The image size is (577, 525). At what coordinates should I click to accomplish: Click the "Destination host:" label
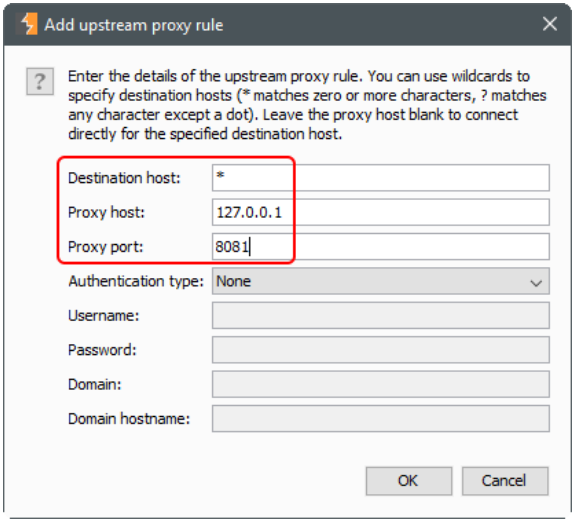pos(124,178)
